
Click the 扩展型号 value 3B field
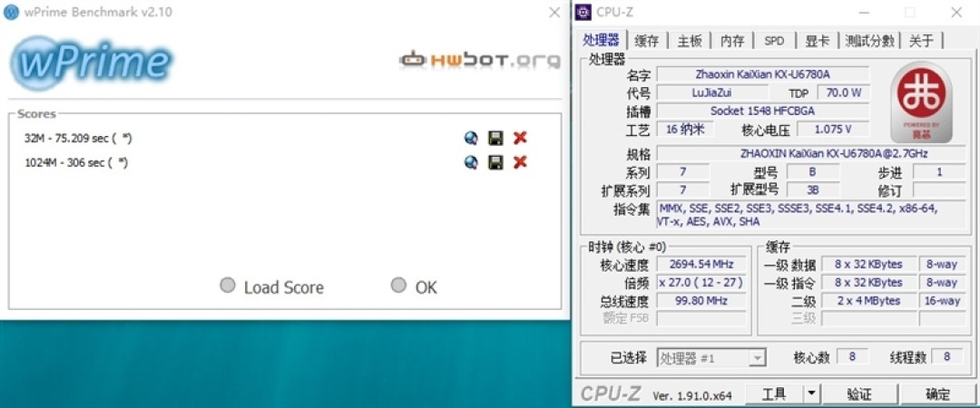(812, 189)
